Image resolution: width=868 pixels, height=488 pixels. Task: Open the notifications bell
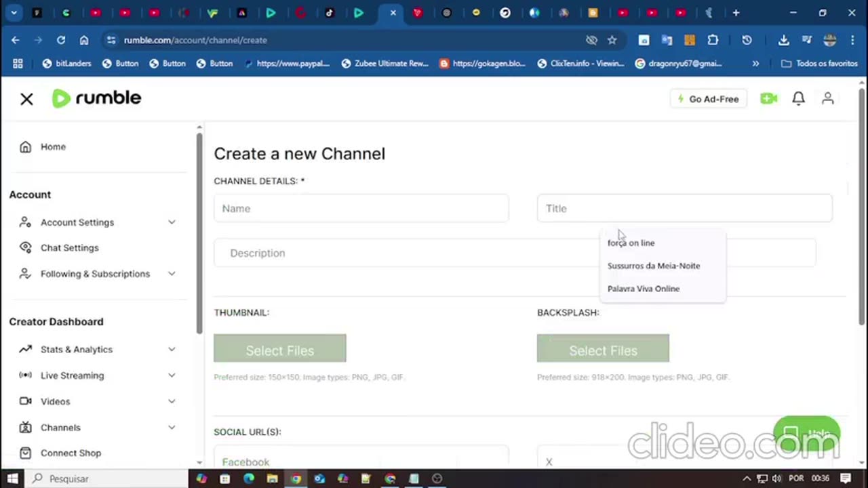click(x=799, y=99)
